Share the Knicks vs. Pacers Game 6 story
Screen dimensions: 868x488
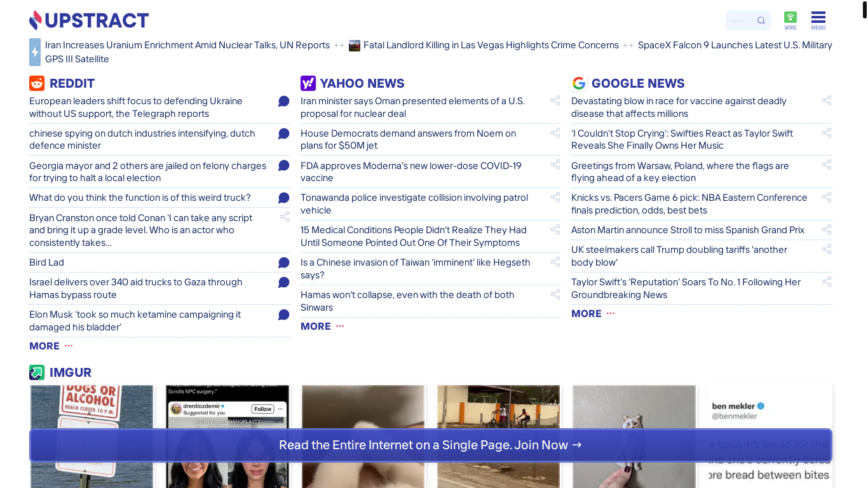pos(827,197)
